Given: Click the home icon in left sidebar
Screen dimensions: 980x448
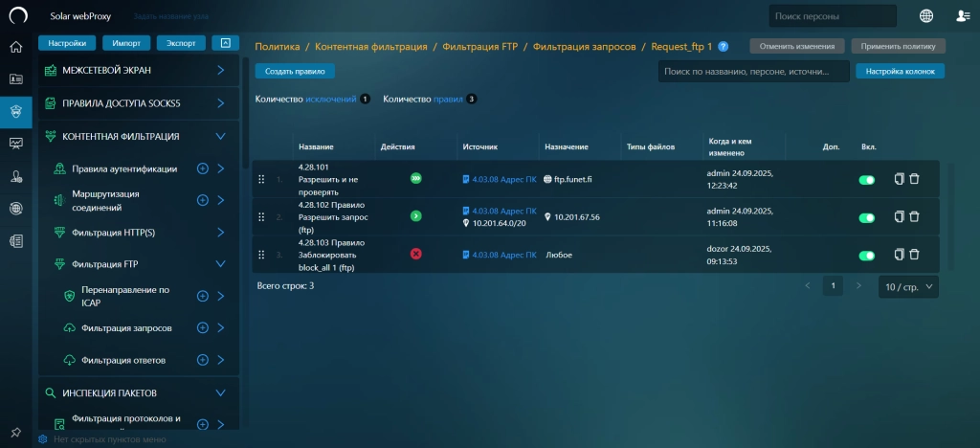Looking at the screenshot, I should (x=15, y=47).
